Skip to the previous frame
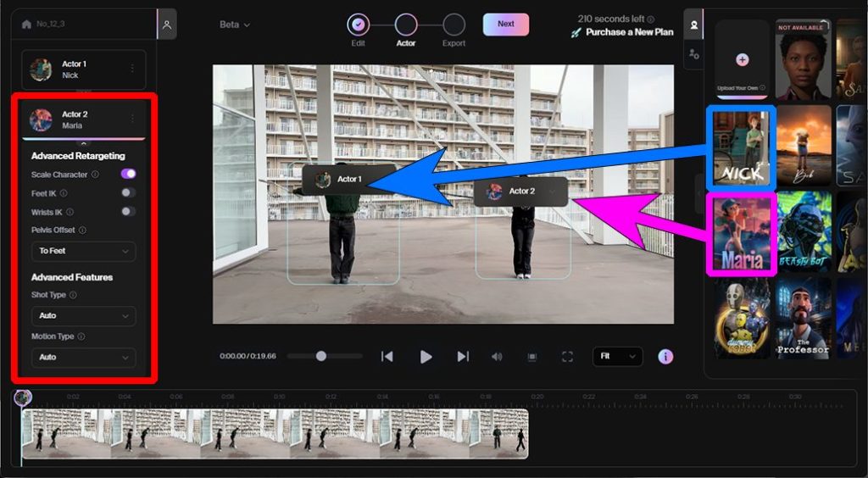 387,357
